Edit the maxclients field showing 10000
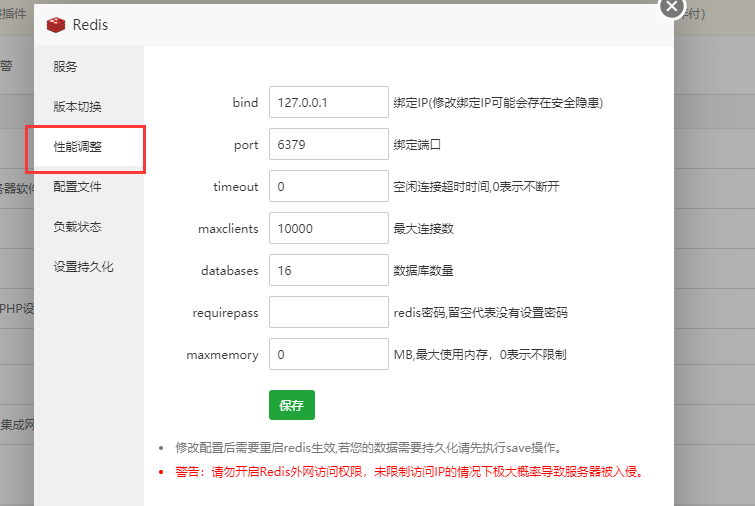 329,228
